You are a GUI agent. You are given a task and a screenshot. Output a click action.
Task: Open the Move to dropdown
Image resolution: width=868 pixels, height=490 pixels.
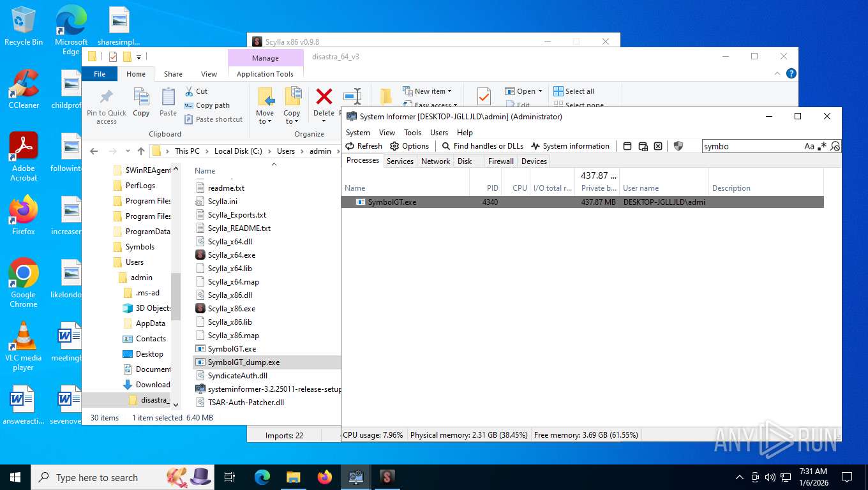265,117
